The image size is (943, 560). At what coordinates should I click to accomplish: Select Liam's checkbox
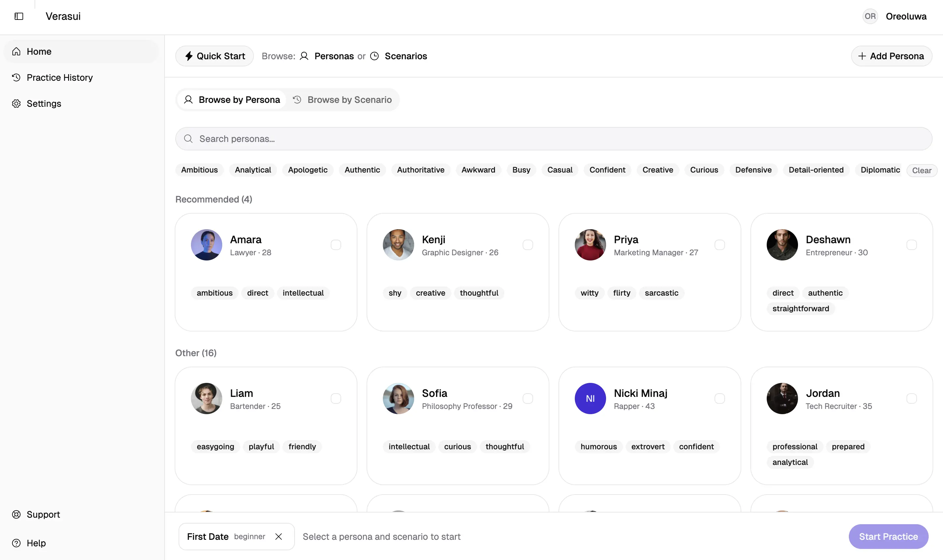(x=336, y=399)
